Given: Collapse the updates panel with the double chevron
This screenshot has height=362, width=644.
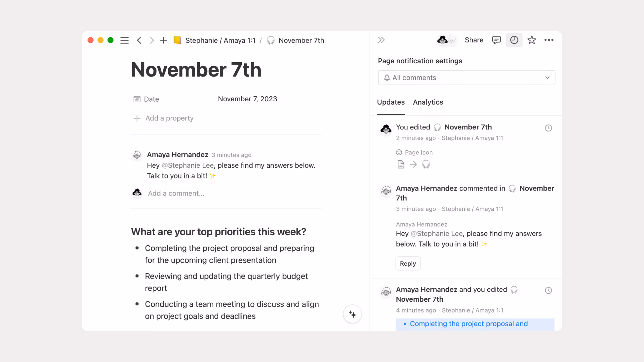Looking at the screenshot, I should click(x=381, y=40).
